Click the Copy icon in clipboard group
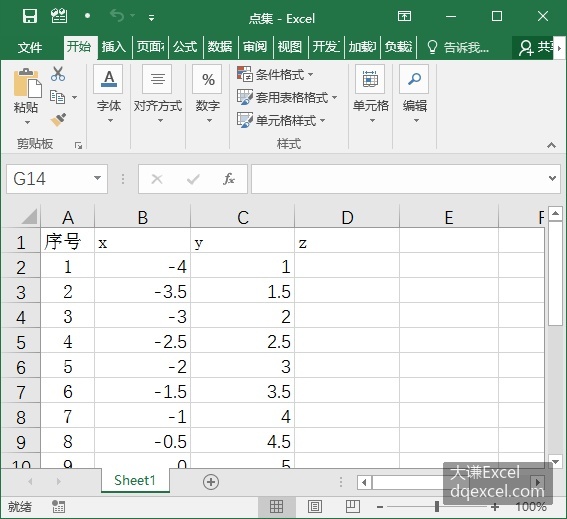567x519 pixels. [57, 97]
